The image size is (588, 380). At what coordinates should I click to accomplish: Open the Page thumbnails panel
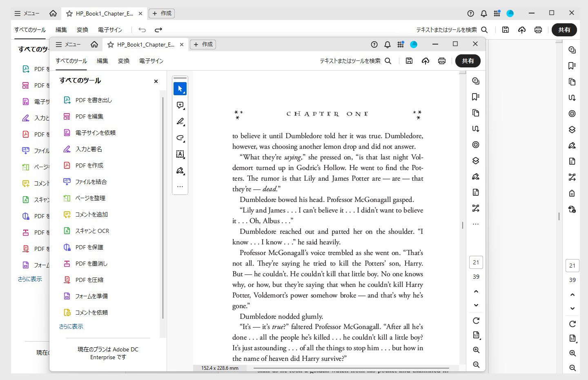[475, 113]
